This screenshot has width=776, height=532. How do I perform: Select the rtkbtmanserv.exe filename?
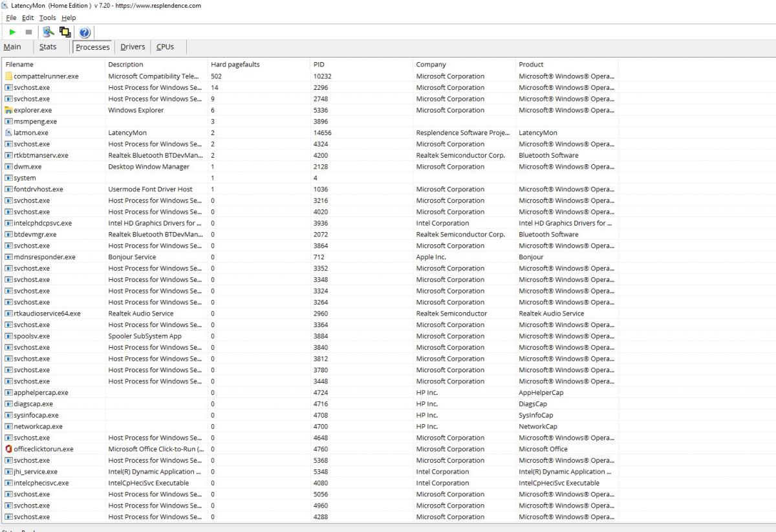pyautogui.click(x=41, y=155)
